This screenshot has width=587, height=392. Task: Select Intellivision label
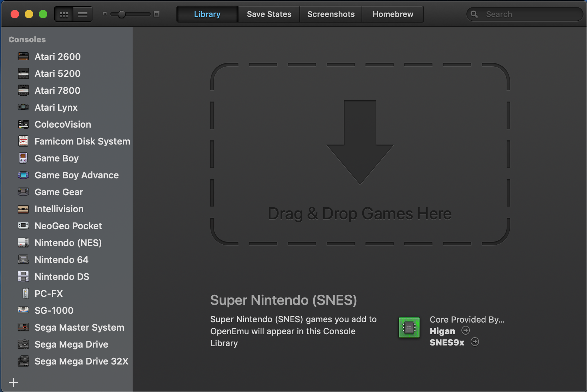coord(59,209)
